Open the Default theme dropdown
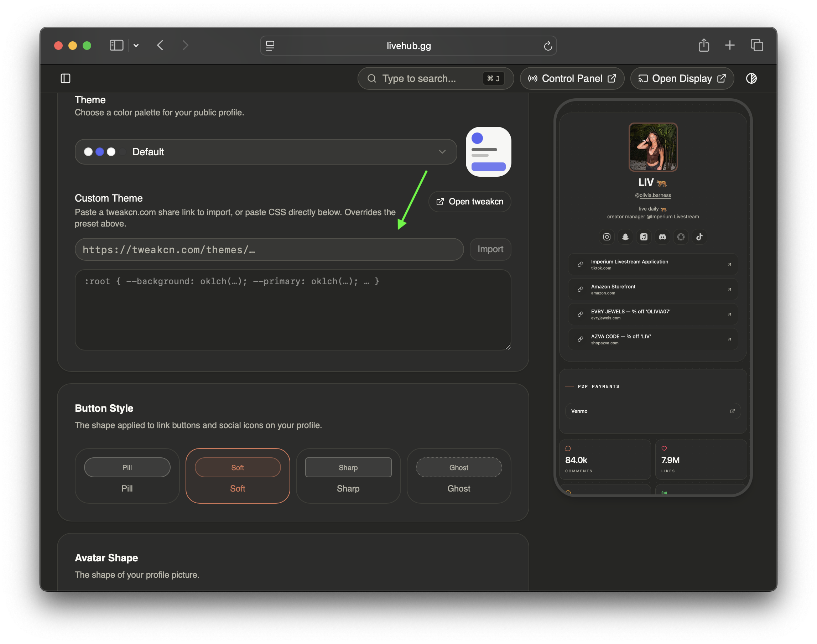The width and height of the screenshot is (817, 644). pyautogui.click(x=266, y=152)
